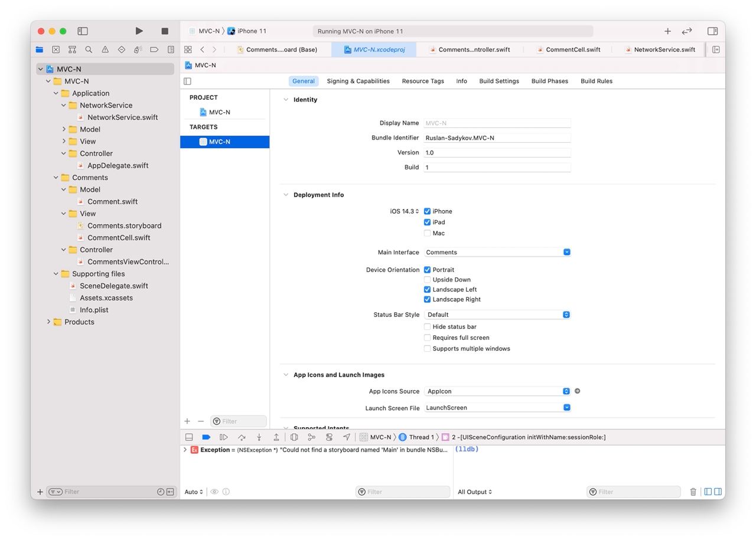
Task: Open the Build Phases tab
Action: (x=550, y=81)
